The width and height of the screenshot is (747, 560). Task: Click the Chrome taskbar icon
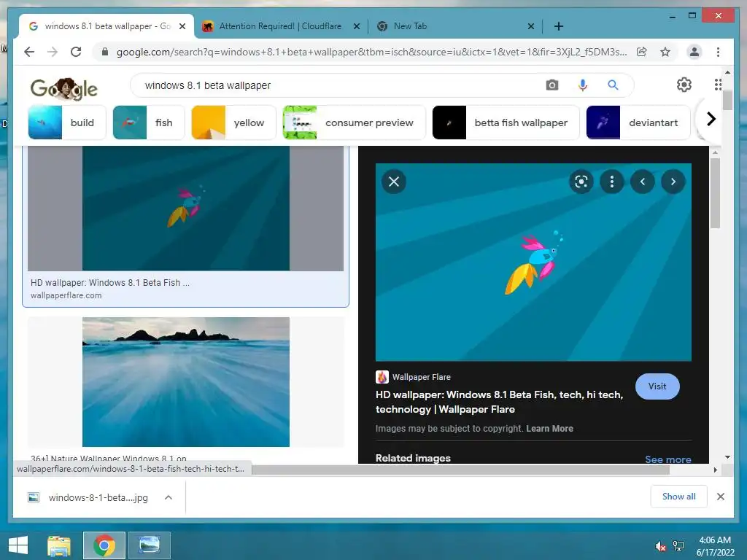tap(104, 545)
